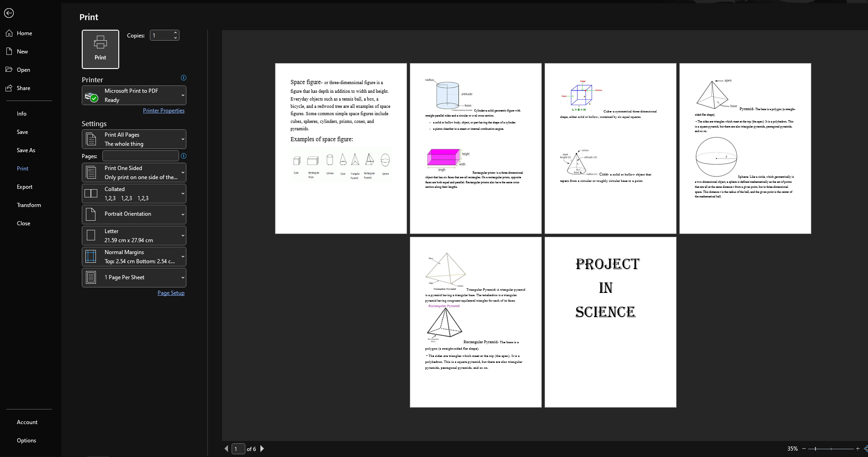Click the Pages info icon

[x=184, y=156]
